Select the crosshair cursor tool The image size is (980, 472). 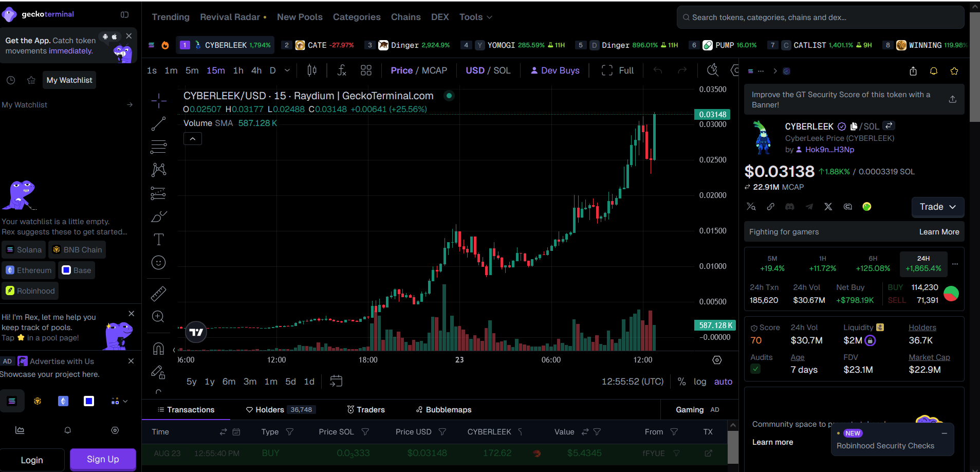coord(159,100)
